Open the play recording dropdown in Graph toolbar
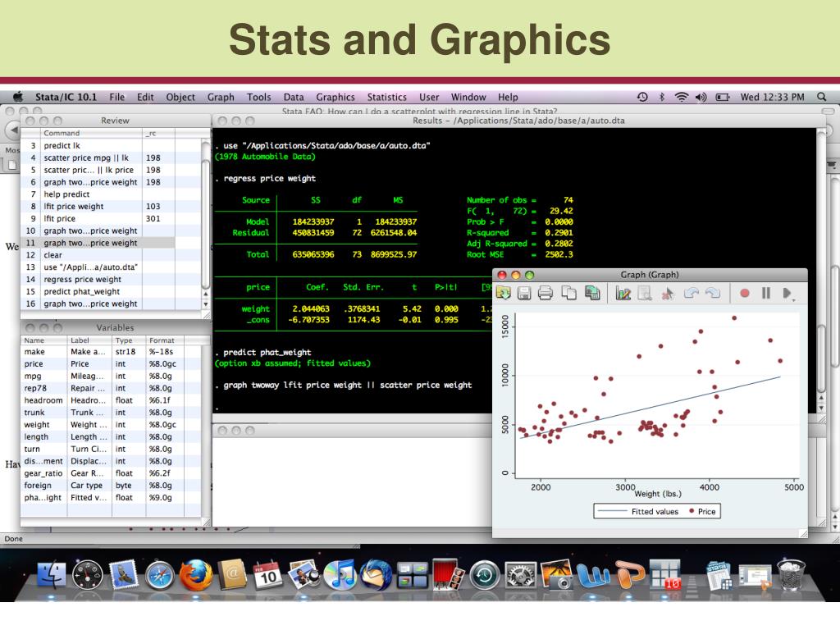The image size is (840, 630). [x=787, y=294]
